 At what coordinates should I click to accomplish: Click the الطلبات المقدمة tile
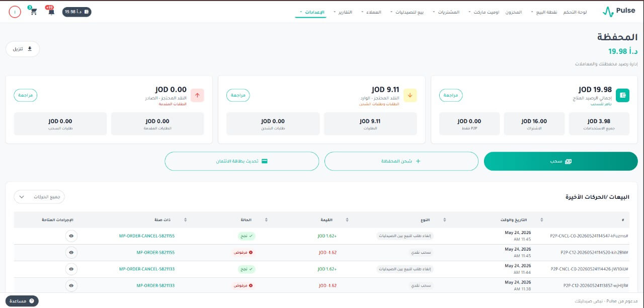(x=157, y=124)
